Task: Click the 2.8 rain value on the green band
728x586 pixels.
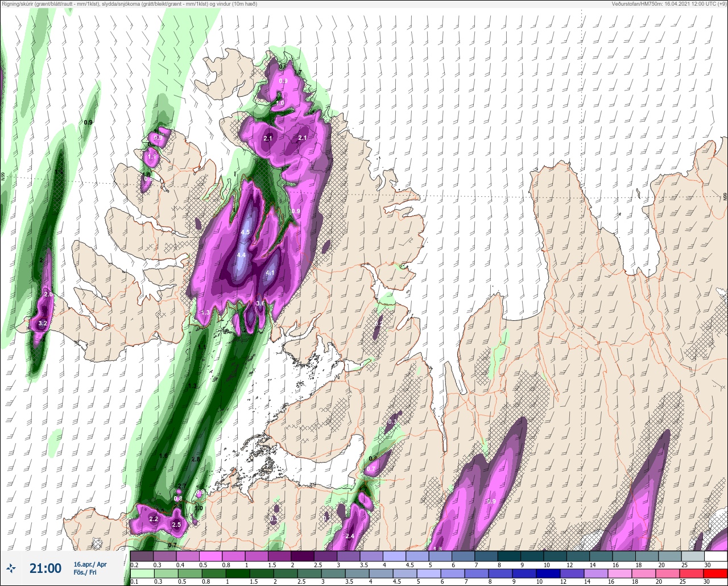Action: [196, 459]
